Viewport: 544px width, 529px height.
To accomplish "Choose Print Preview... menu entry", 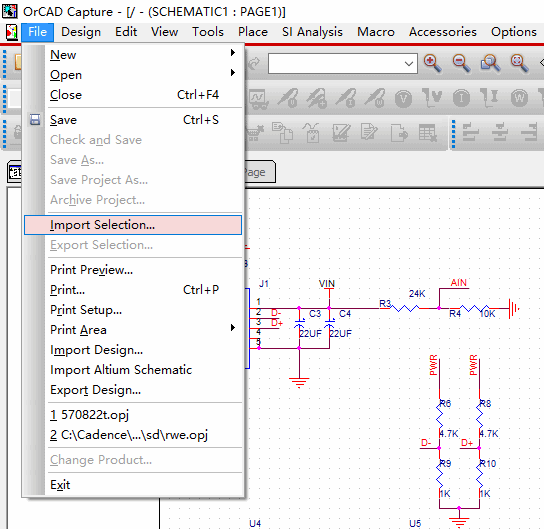I will (x=133, y=270).
